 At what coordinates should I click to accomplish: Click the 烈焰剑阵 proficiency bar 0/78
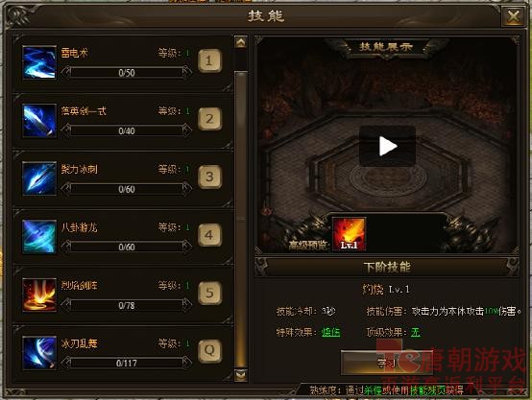(127, 305)
